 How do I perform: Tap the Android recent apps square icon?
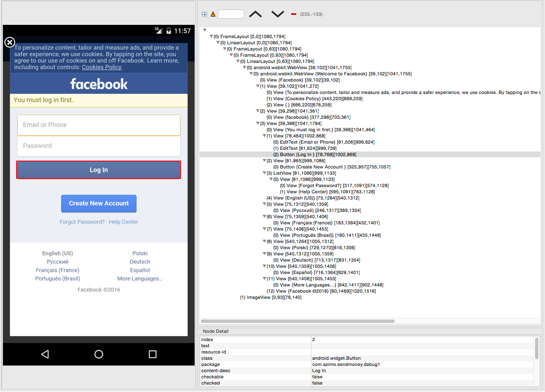coord(152,354)
